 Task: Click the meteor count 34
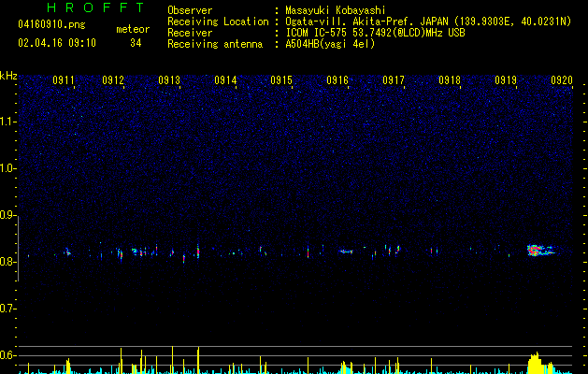pyautogui.click(x=136, y=43)
